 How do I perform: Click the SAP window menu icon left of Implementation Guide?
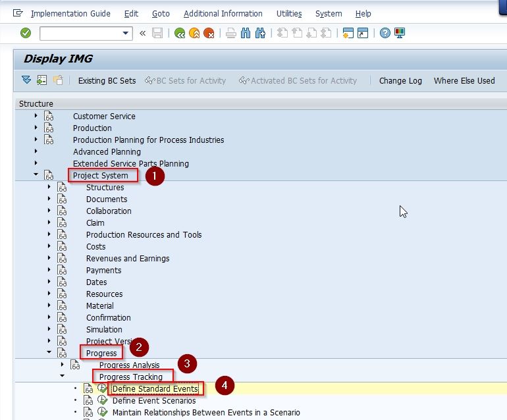18,13
